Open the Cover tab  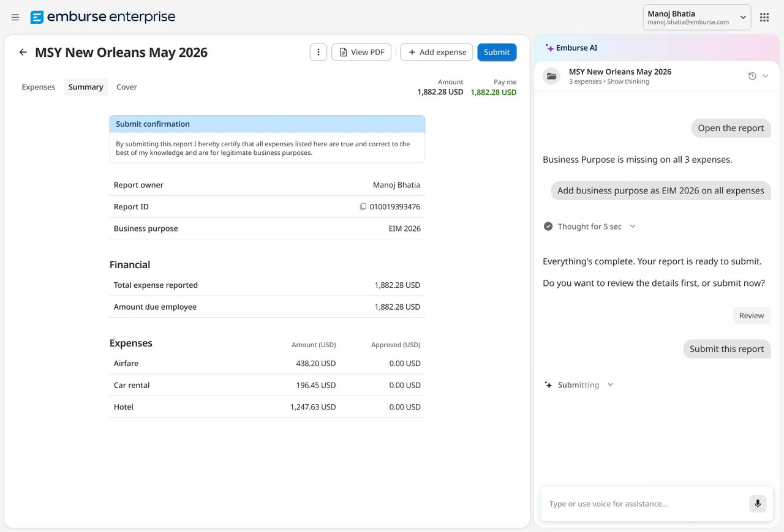[x=127, y=87]
